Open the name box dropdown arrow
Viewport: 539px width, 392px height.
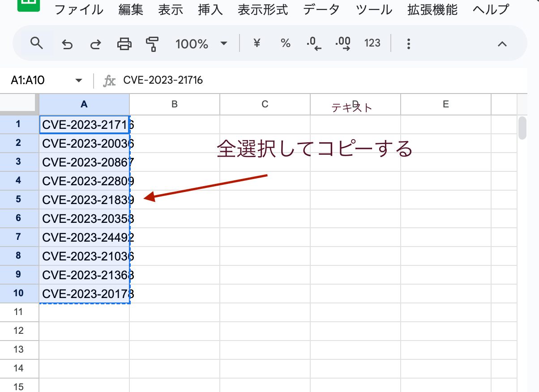78,80
